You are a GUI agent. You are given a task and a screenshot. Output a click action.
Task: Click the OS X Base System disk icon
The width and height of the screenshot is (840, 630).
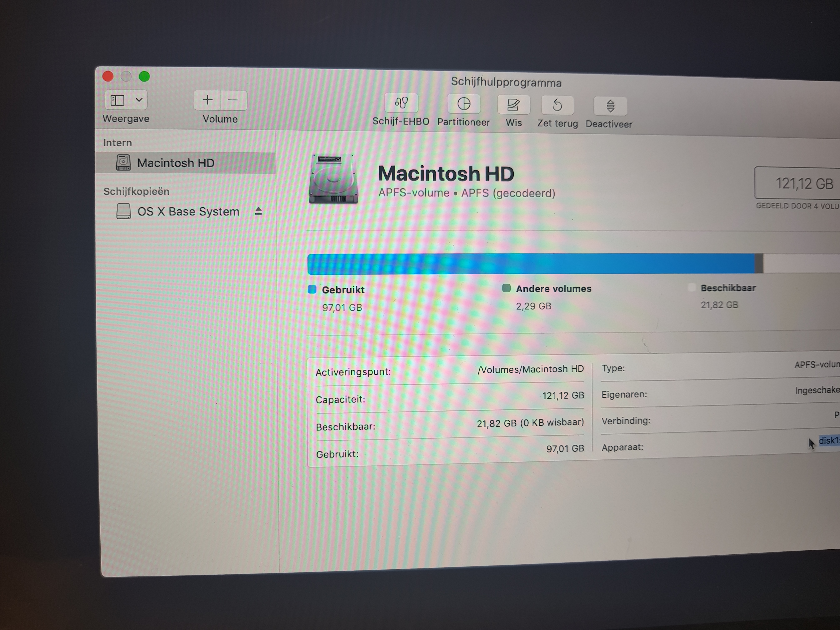point(123,211)
